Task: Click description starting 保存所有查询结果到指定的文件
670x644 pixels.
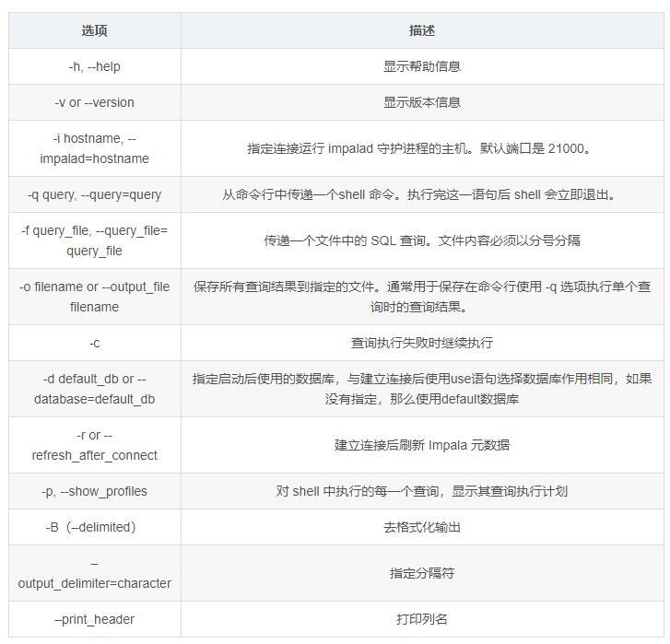Action: pyautogui.click(x=422, y=297)
